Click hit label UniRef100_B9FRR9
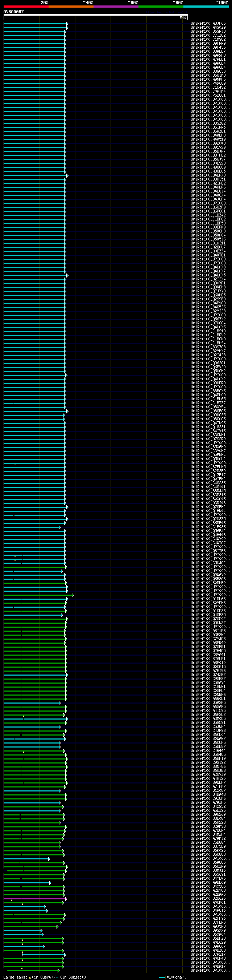This screenshot has height=980, width=232. point(208,43)
